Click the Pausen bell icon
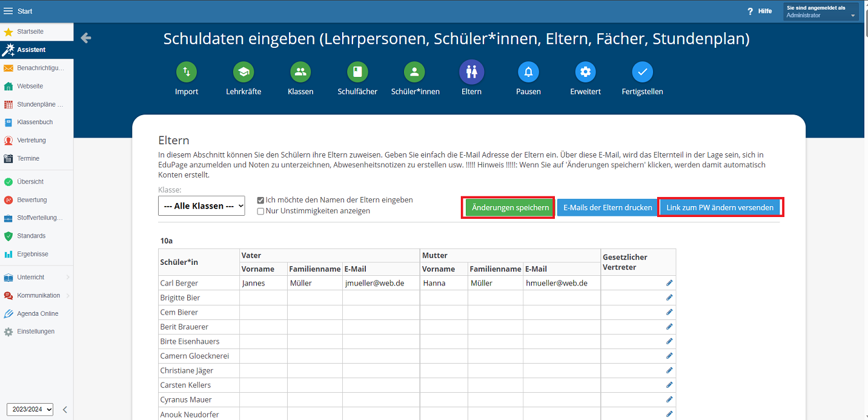Screen dimensions: 868x420 [528, 72]
